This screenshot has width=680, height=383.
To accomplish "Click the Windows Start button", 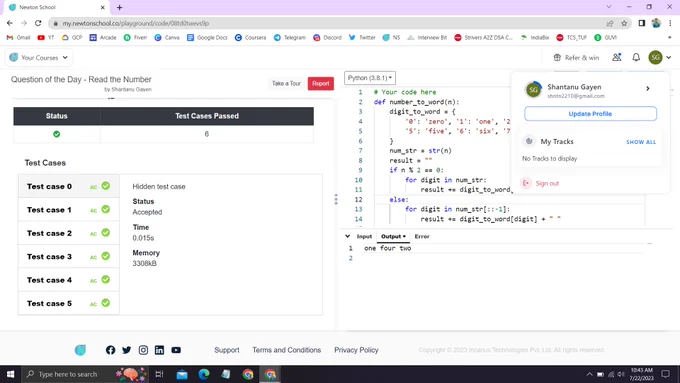I will click(x=10, y=374).
